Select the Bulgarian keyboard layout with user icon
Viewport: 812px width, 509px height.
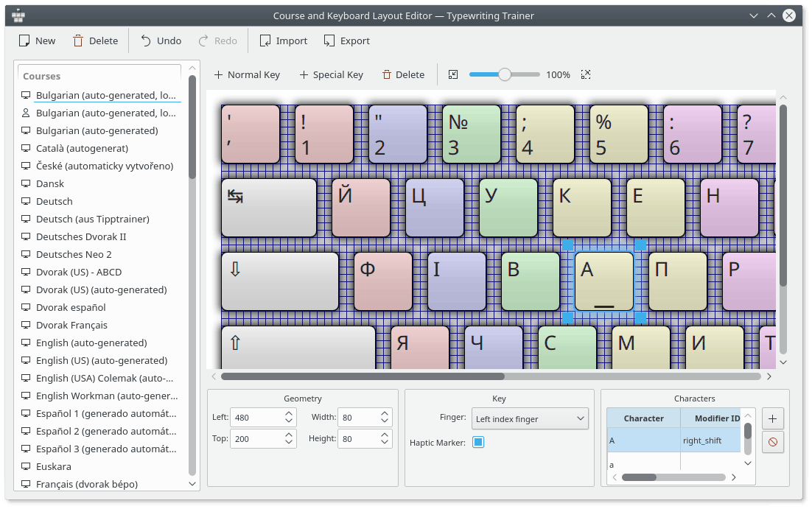click(x=101, y=113)
